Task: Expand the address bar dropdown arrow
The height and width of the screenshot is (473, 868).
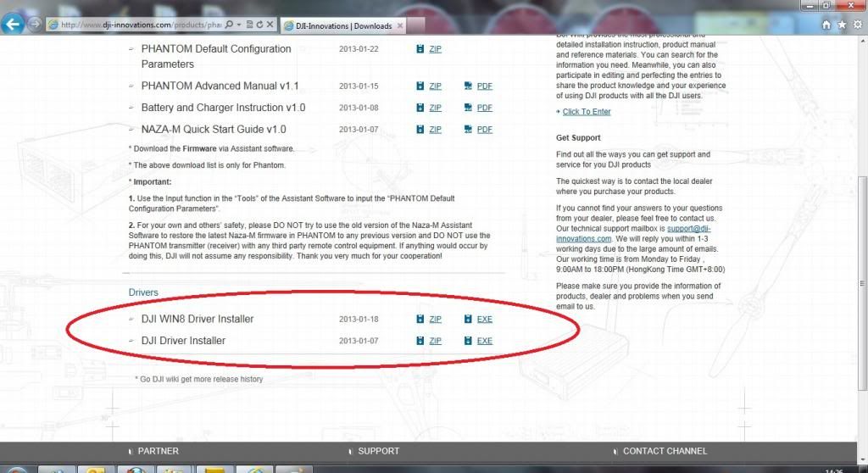Action: (239, 25)
